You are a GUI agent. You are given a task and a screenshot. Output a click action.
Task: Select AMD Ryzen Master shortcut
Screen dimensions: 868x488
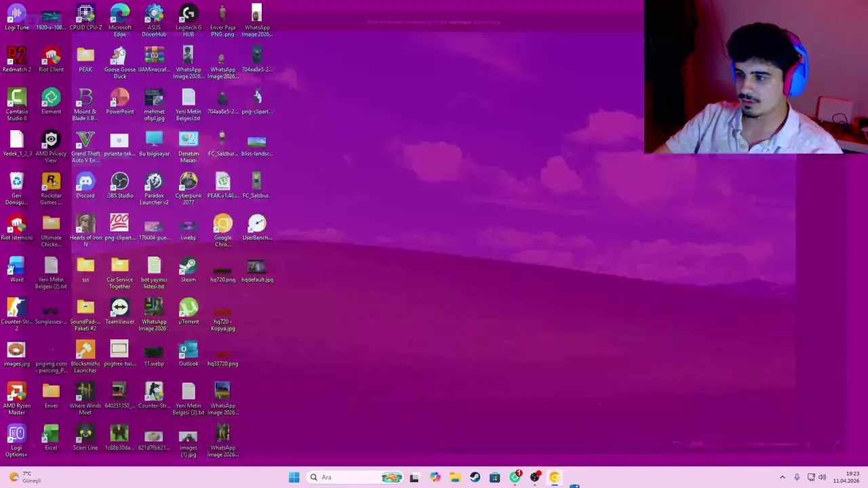point(17,399)
